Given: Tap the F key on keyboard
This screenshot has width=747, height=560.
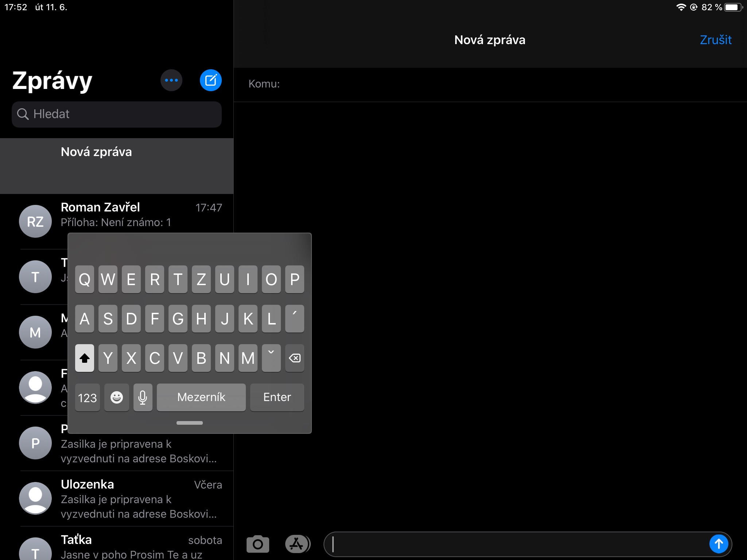Looking at the screenshot, I should (155, 319).
